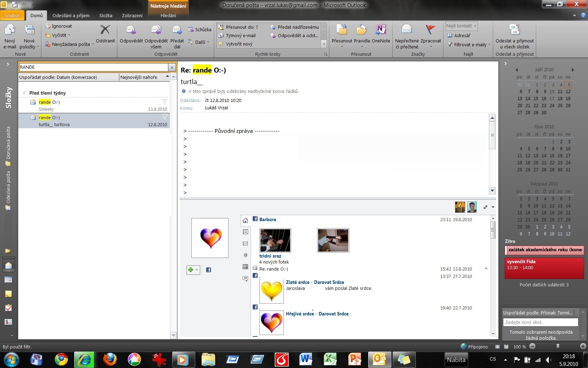Forward message with Předat dál
This screenshot has height=368, width=588.
click(177, 36)
